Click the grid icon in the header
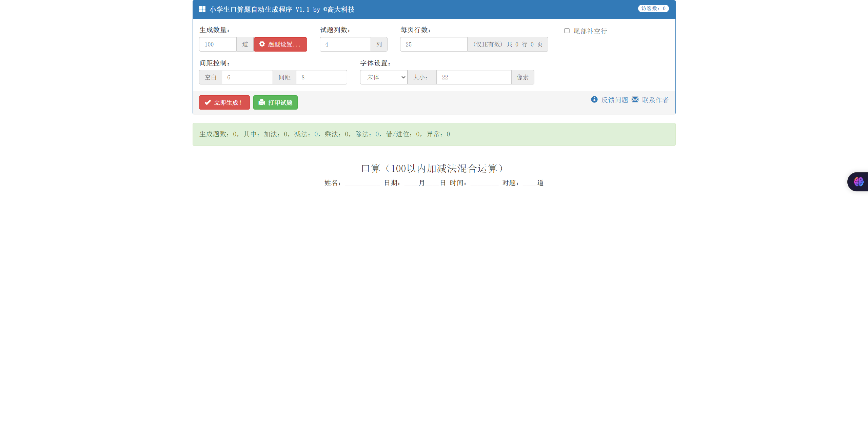 [x=202, y=9]
